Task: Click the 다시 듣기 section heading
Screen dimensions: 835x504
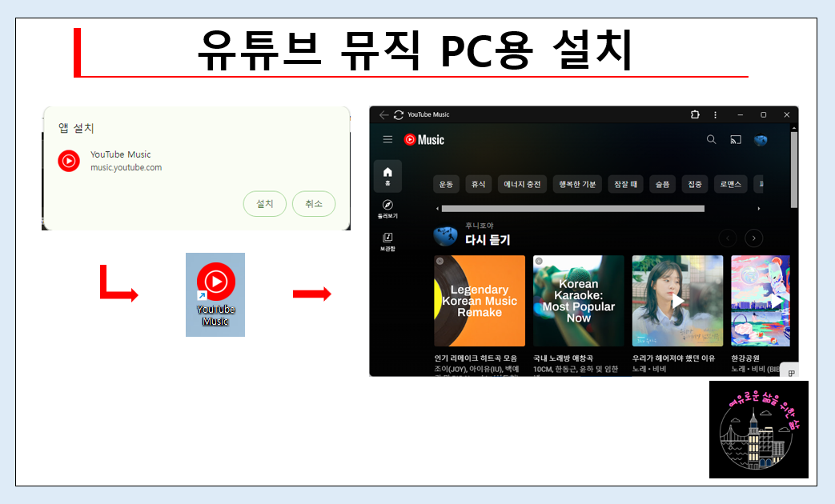Action: click(488, 239)
